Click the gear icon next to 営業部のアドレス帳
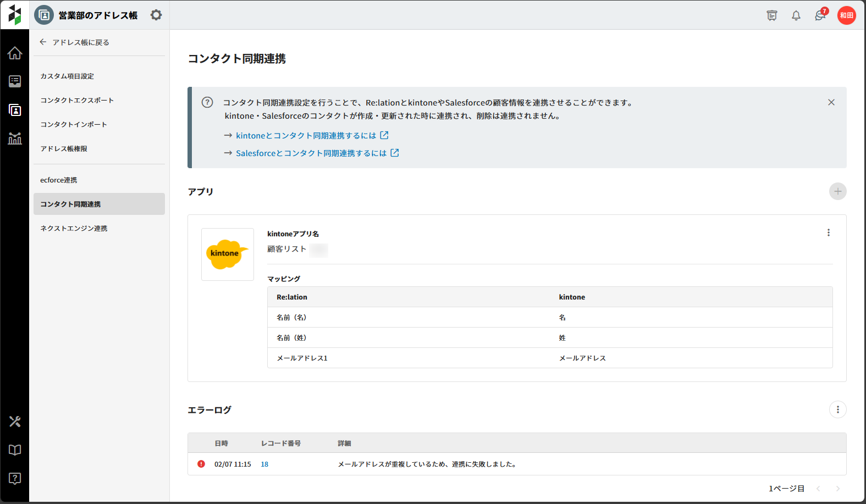Image resolution: width=866 pixels, height=504 pixels. (x=156, y=15)
